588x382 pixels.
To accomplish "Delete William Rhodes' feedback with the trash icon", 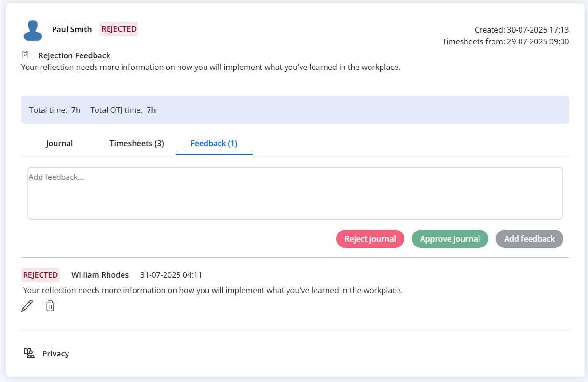I will pos(50,306).
